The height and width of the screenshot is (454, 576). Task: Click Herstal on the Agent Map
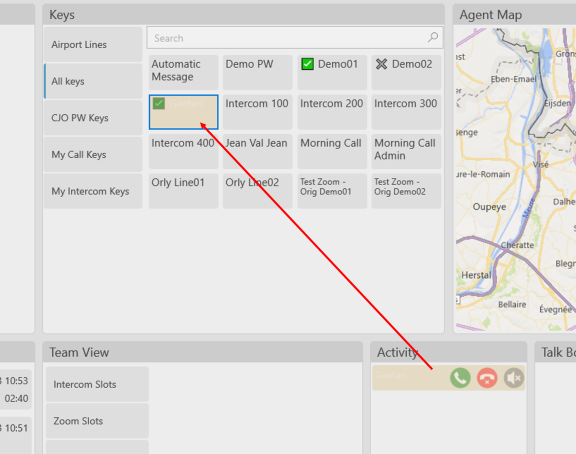(x=476, y=275)
